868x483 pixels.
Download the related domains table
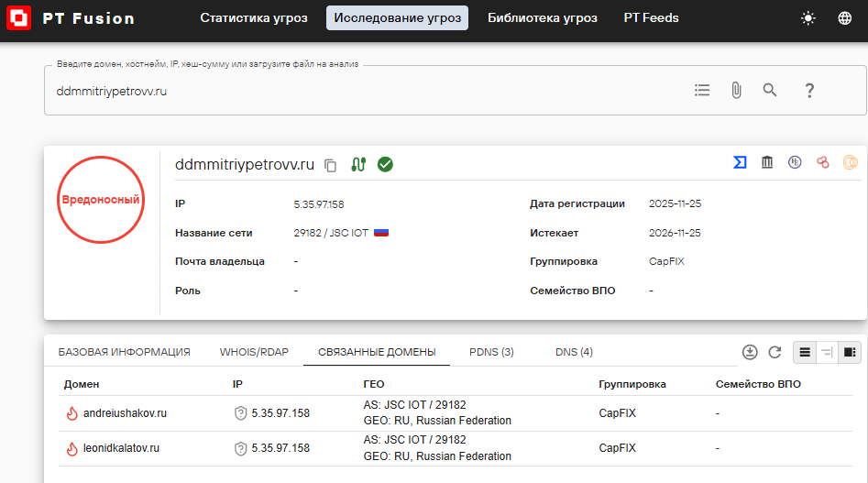[750, 352]
